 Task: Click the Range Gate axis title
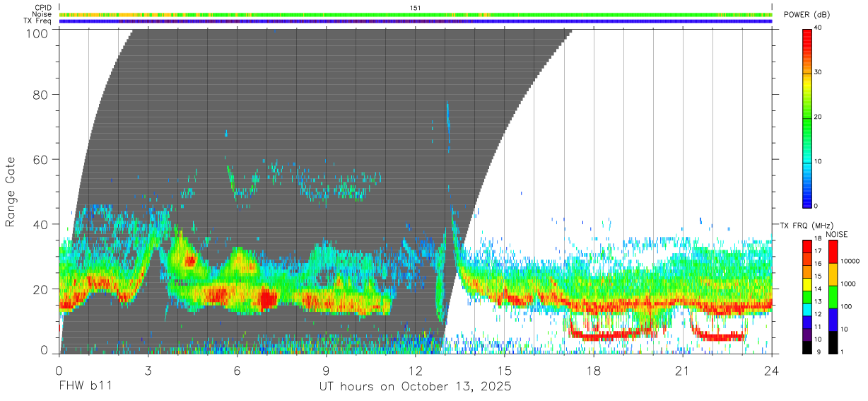click(x=11, y=192)
